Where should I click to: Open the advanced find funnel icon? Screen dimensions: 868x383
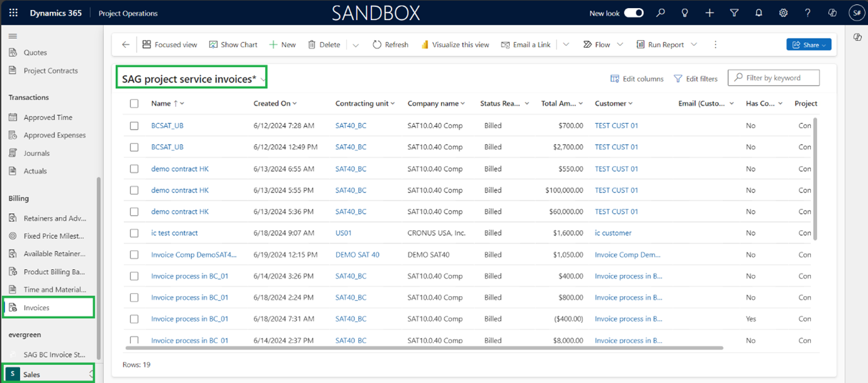(734, 13)
